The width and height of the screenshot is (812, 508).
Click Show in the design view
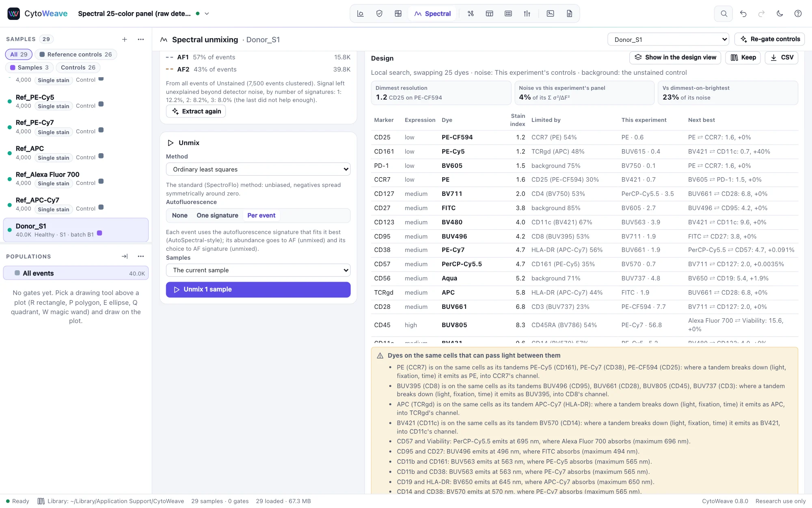pyautogui.click(x=675, y=57)
